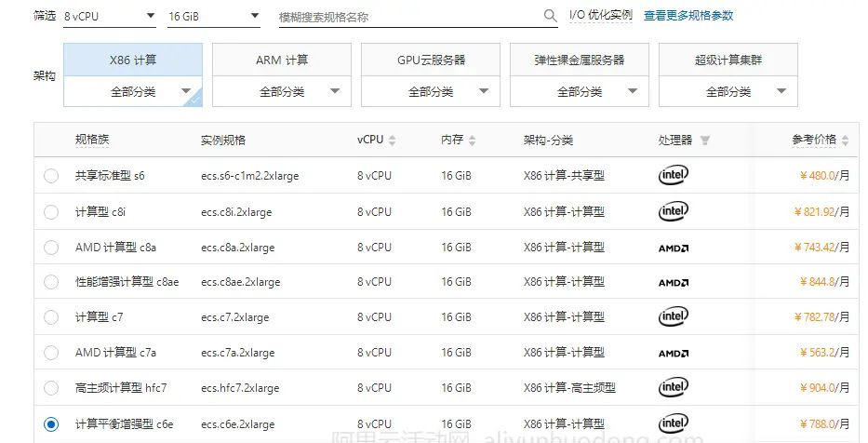Select the AMD 计算型 c7a radio button

click(51, 353)
